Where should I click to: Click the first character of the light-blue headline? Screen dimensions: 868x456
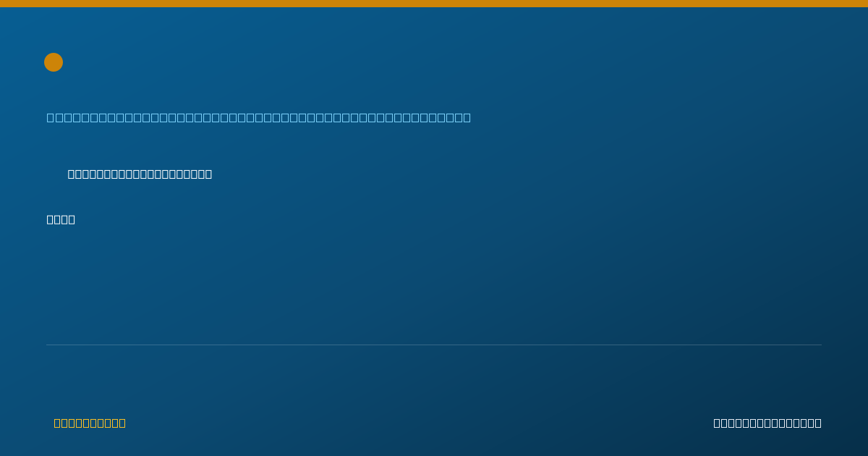click(51, 117)
